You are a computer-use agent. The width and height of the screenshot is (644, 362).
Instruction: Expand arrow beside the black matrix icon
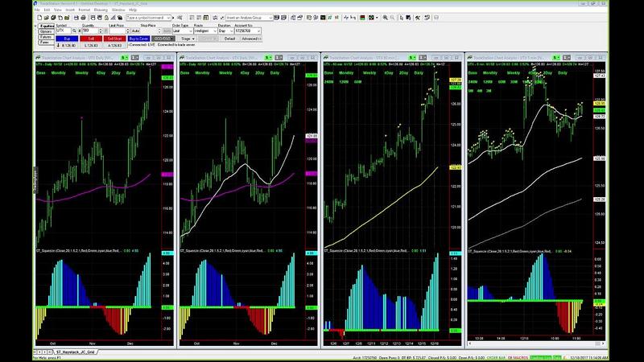click(377, 18)
